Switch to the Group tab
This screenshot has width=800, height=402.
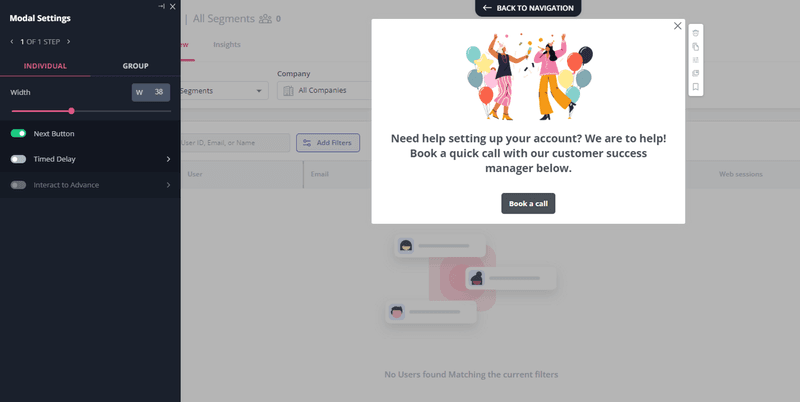pos(135,66)
